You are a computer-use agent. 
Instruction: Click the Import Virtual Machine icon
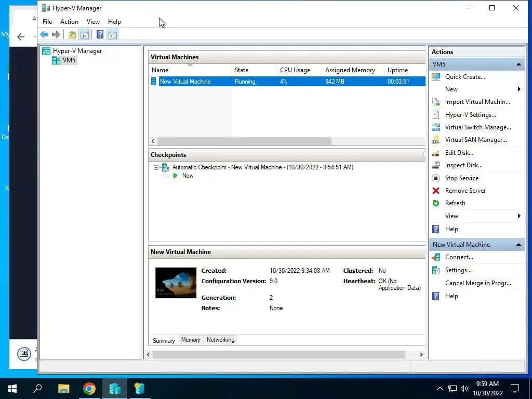[x=436, y=102]
